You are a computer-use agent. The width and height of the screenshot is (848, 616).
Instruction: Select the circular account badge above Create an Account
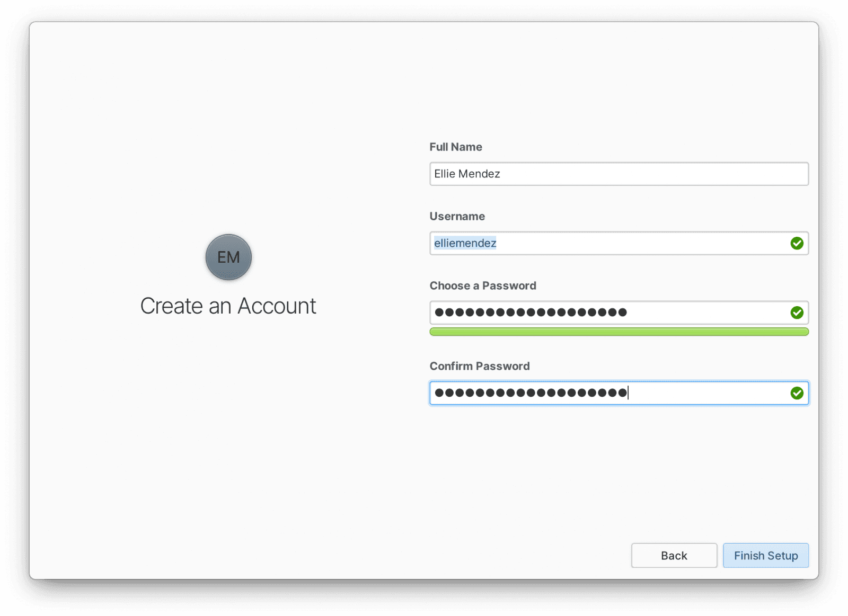tap(228, 257)
